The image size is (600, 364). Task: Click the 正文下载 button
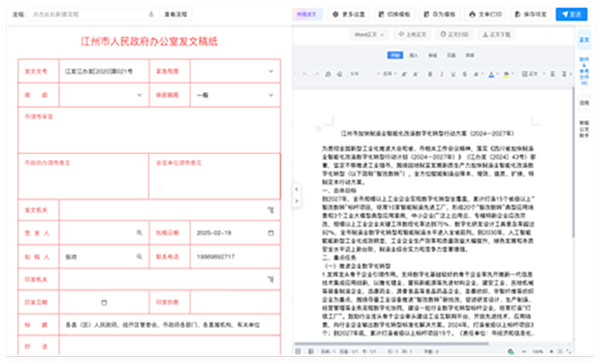[496, 34]
